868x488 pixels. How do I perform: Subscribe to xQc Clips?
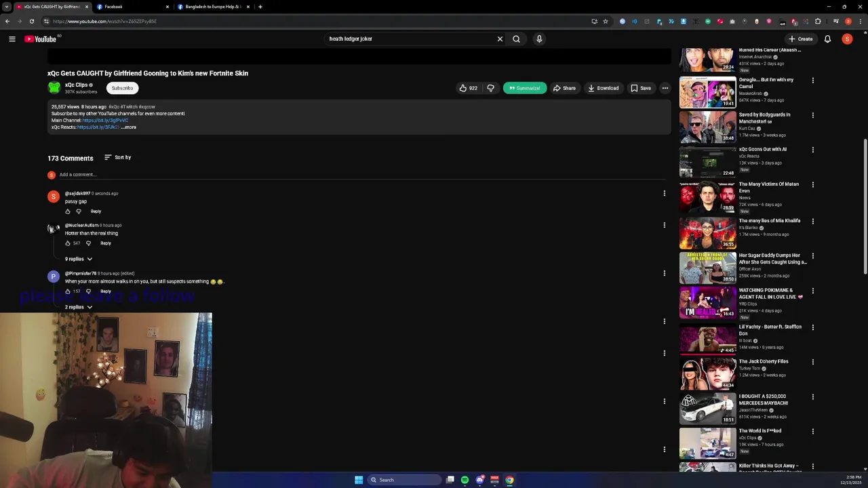123,88
